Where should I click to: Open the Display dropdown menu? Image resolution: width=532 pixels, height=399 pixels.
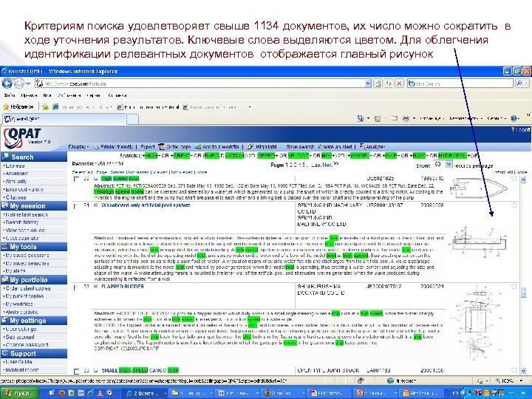pyautogui.click(x=78, y=147)
